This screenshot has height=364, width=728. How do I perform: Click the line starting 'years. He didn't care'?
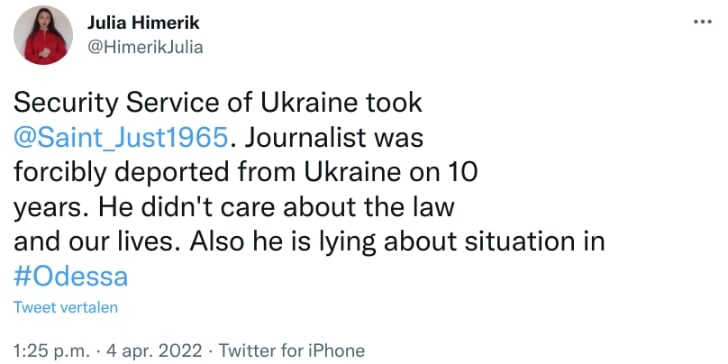(x=234, y=208)
